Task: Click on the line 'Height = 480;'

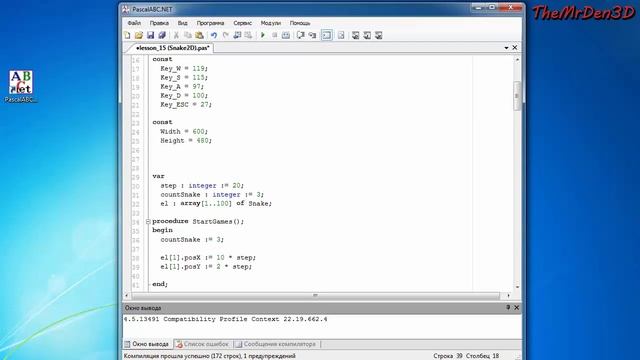Action: pyautogui.click(x=186, y=140)
